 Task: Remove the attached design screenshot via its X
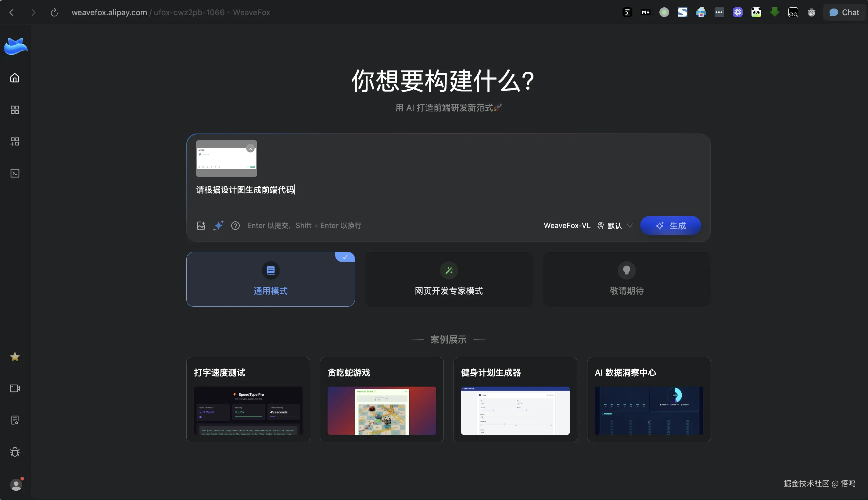[250, 148]
